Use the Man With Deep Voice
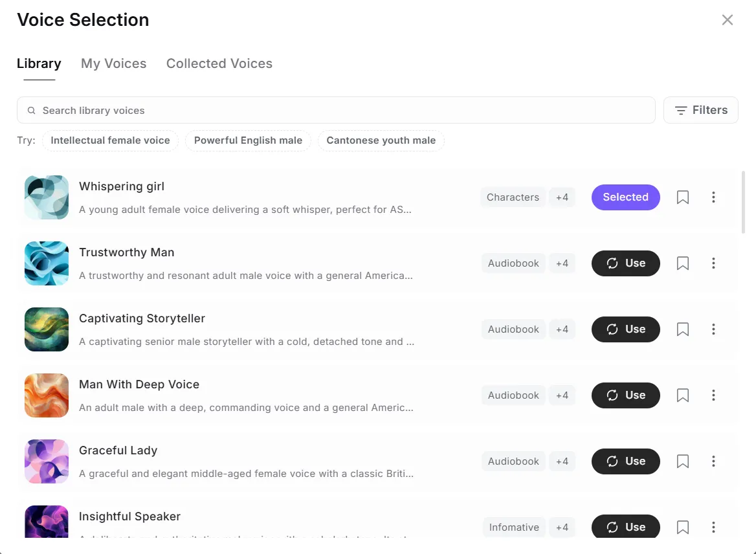The image size is (756, 554). coord(625,395)
